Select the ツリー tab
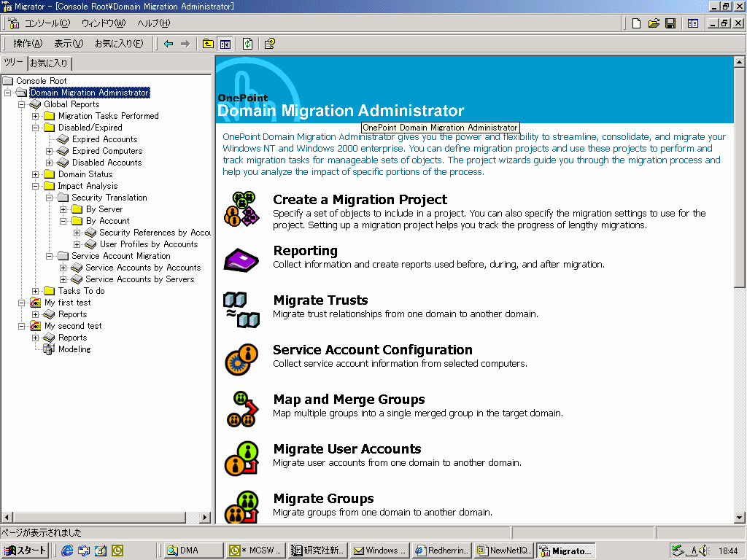 pyautogui.click(x=14, y=63)
